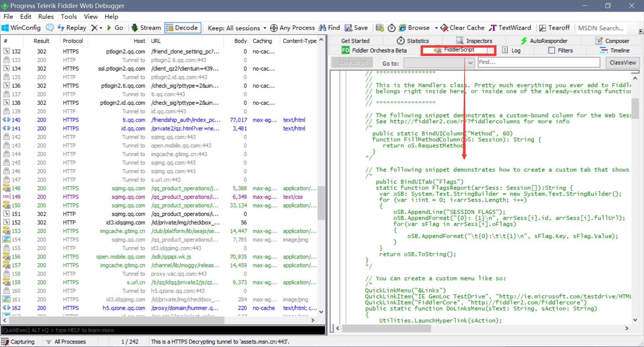Open the Go to combo box
The image size is (644, 347).
[x=439, y=63]
